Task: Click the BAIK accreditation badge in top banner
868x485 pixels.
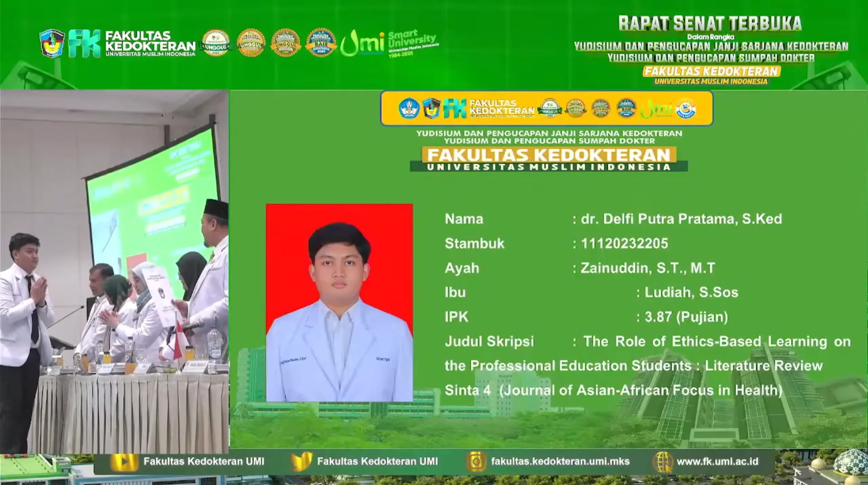Action: [321, 43]
